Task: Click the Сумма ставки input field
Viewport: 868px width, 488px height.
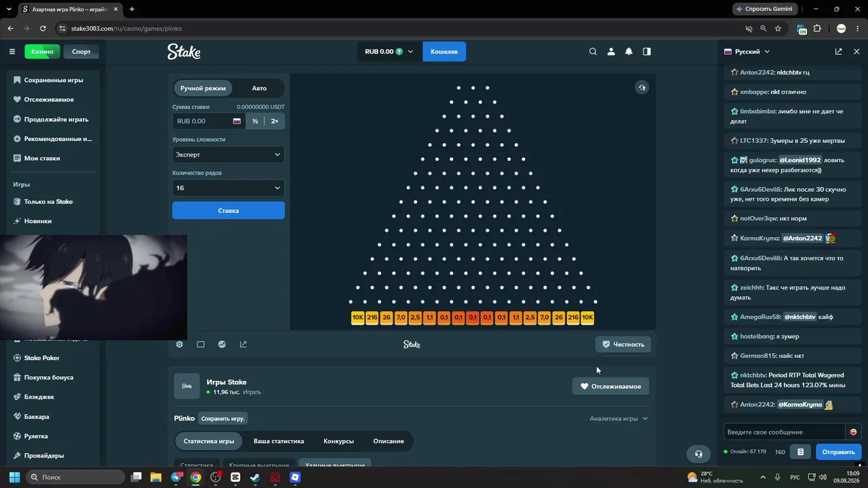Action: (208, 121)
